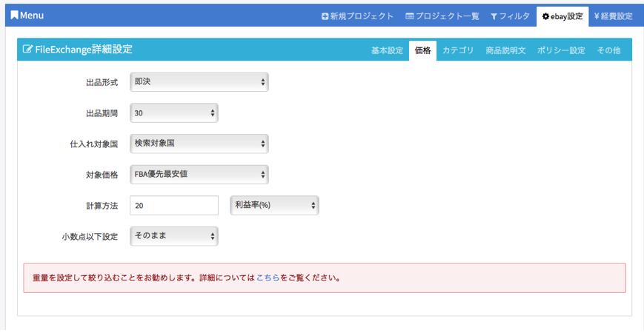Click the 計算方法 input field showing 20
The width and height of the screenshot is (644, 333).
tap(173, 205)
